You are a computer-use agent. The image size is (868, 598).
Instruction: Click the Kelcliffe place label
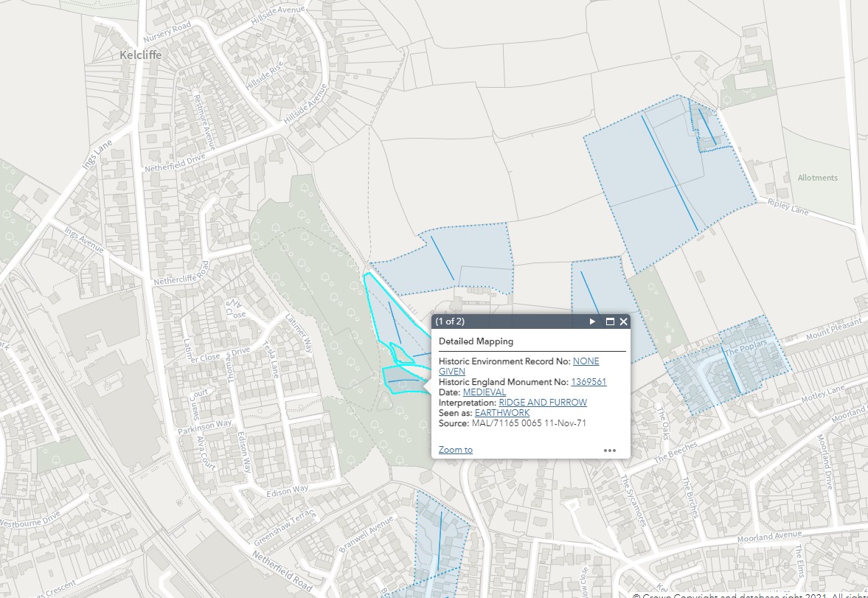pyautogui.click(x=140, y=55)
